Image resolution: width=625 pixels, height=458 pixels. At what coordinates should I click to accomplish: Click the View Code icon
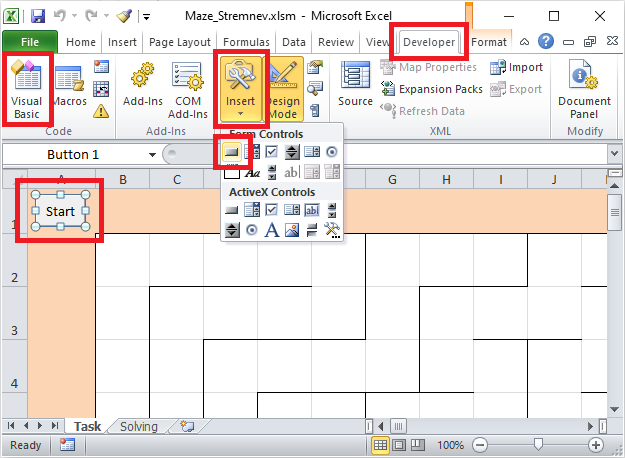pos(315,88)
